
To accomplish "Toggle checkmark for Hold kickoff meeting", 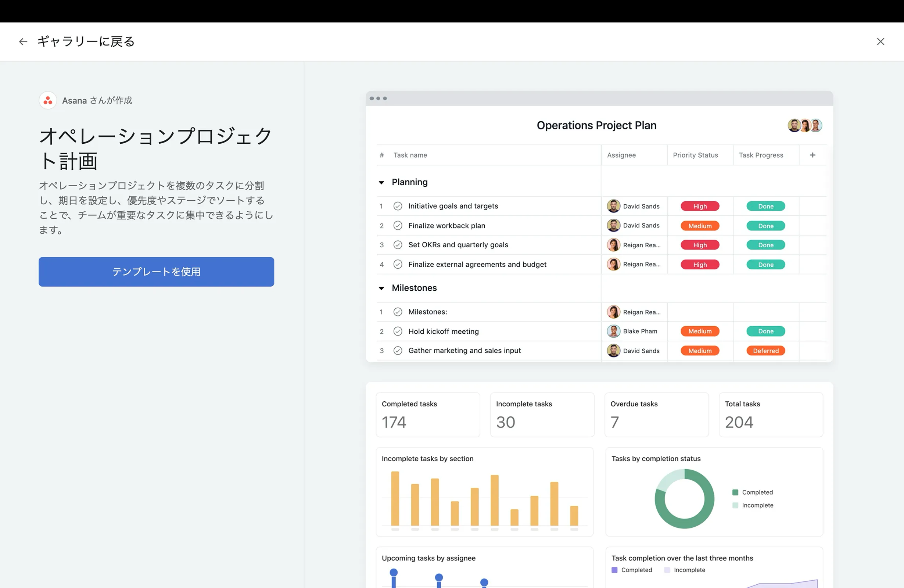I will [398, 331].
